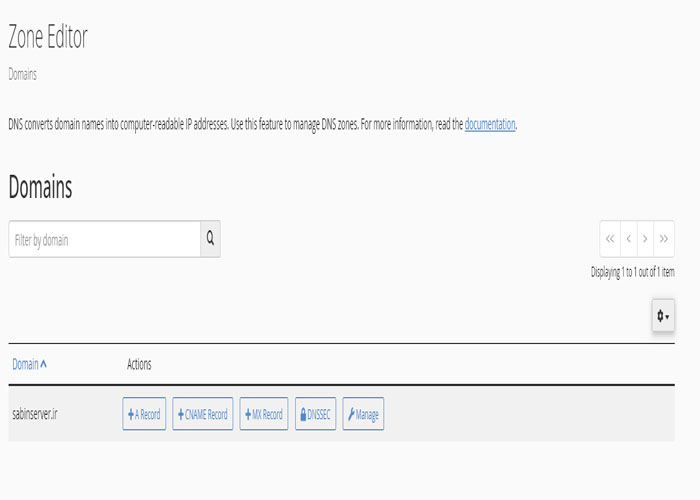Select the sabinserver.ir domain row
This screenshot has width=700, height=500.
34,414
